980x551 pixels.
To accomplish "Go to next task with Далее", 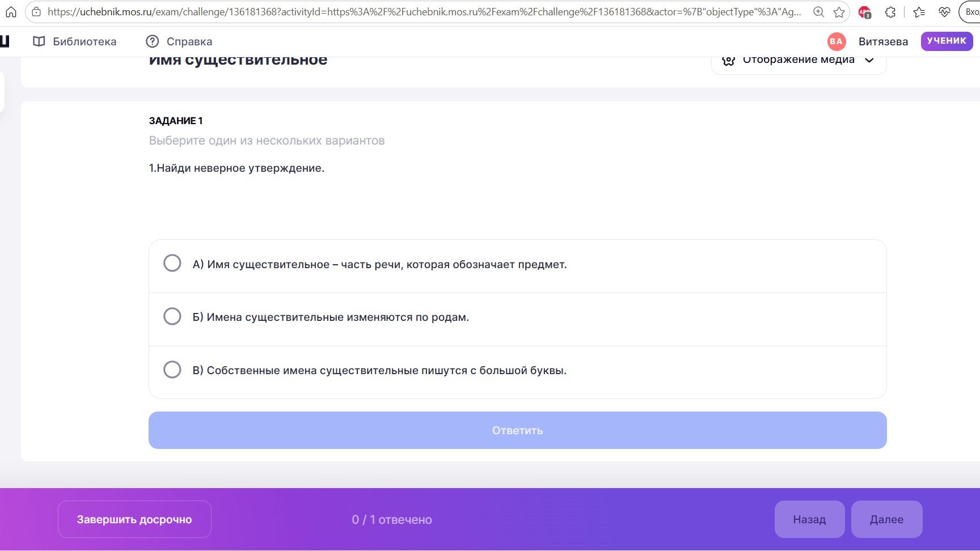I will point(886,519).
